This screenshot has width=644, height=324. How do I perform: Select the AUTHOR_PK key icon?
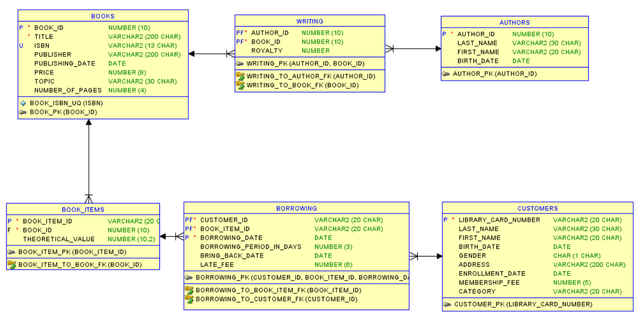[446, 74]
